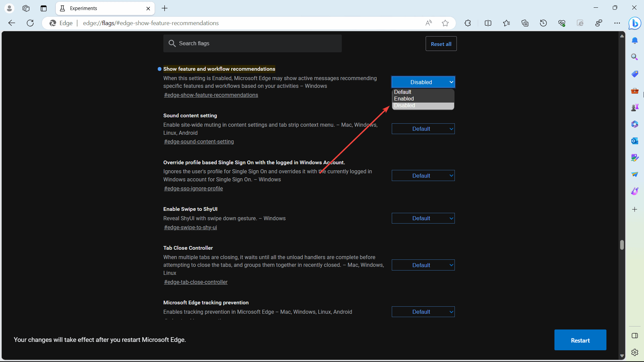Open Single Sign On override dropdown
The height and width of the screenshot is (362, 644).
423,176
